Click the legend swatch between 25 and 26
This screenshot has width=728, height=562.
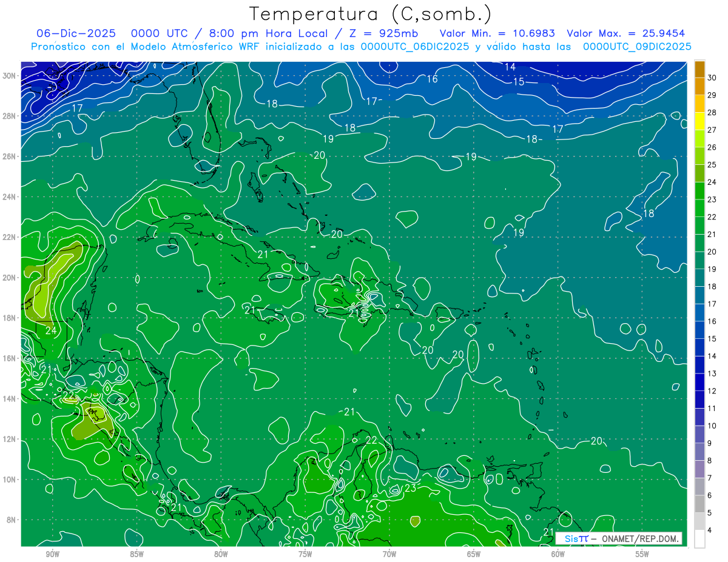[x=699, y=156]
